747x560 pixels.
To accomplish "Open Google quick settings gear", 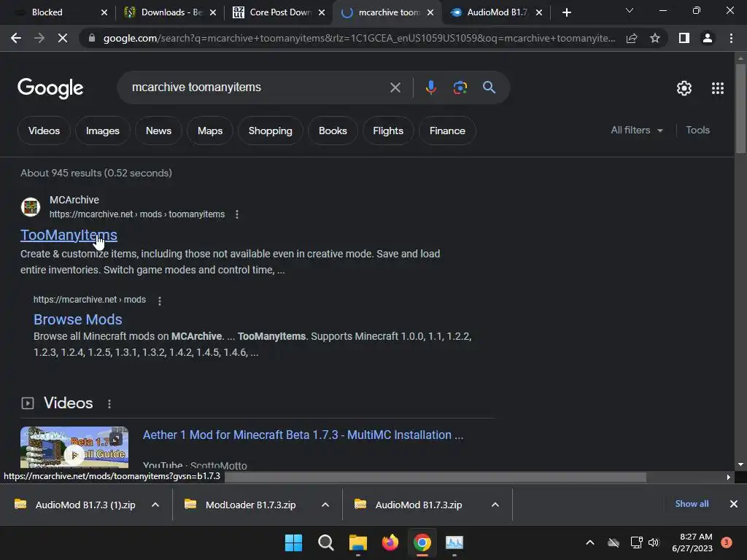I will (684, 88).
